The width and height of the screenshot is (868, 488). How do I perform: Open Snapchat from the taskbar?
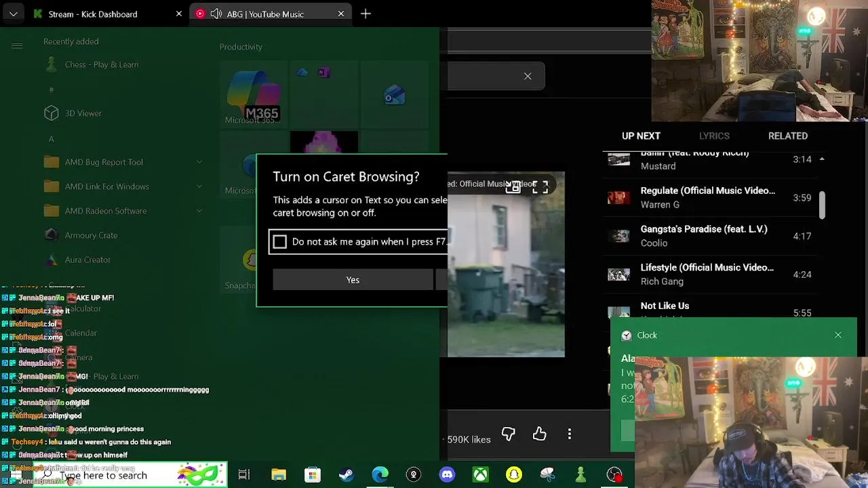[514, 475]
